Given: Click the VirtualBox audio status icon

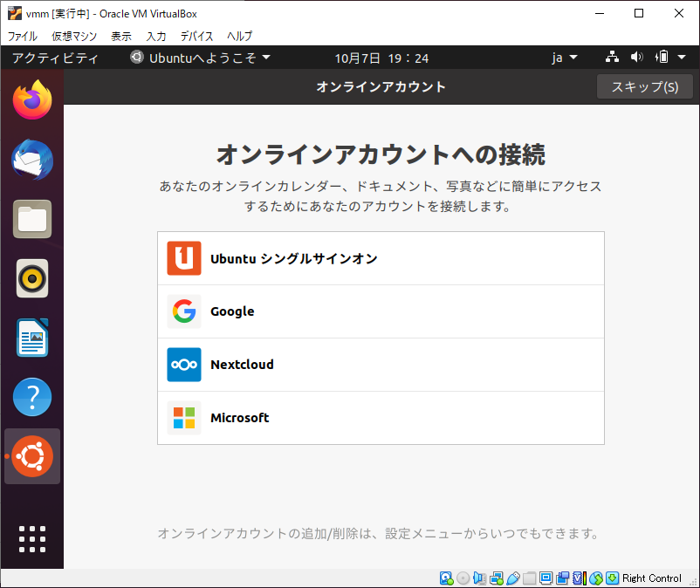Looking at the screenshot, I should [479, 578].
